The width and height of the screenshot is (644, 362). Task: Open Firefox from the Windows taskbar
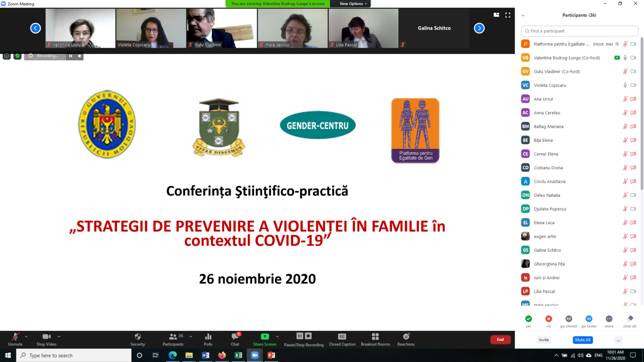(222, 355)
